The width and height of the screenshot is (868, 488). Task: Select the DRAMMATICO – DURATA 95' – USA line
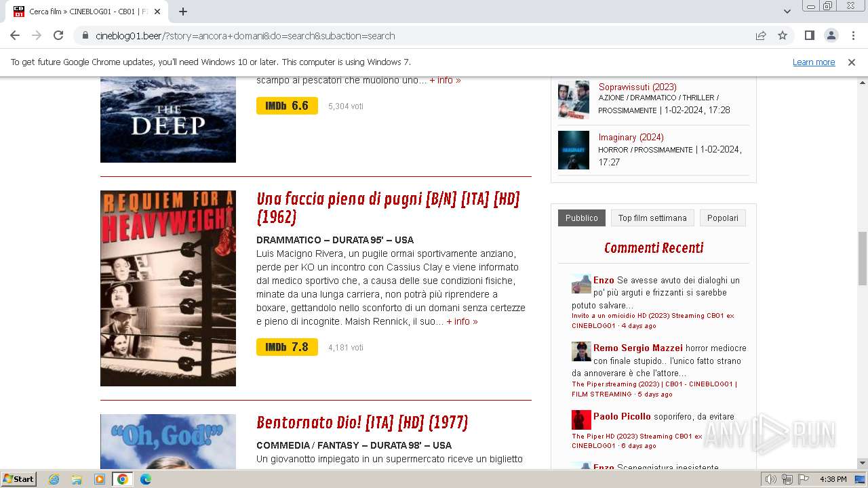(335, 240)
